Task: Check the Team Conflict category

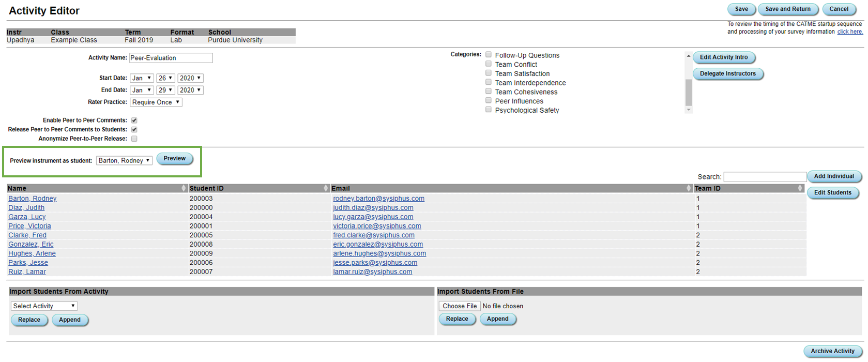Action: tap(489, 64)
